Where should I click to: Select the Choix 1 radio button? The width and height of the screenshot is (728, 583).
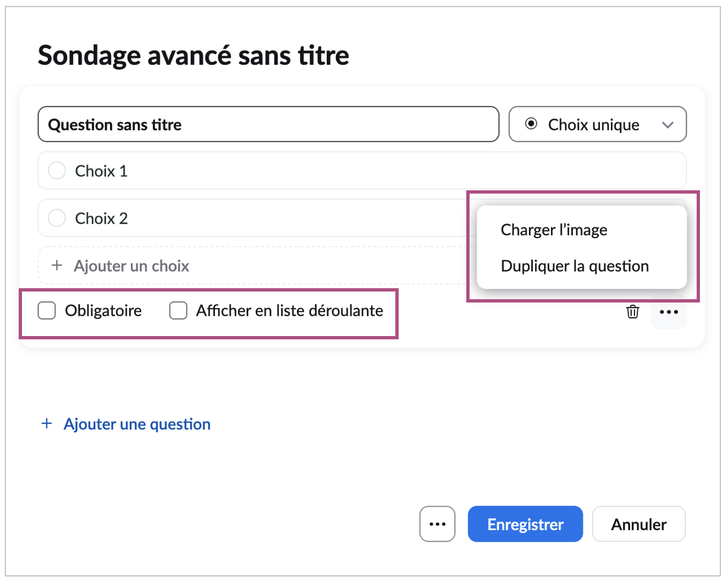pyautogui.click(x=57, y=171)
